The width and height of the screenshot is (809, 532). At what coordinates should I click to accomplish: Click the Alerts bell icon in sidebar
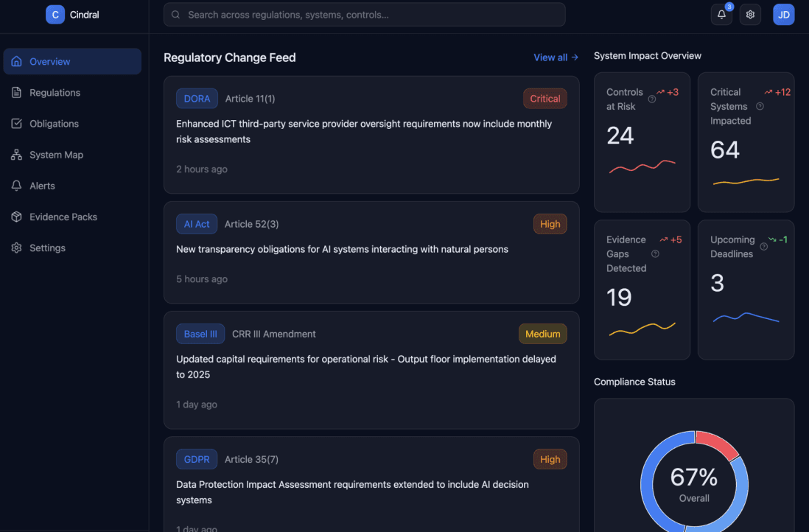pos(16,185)
